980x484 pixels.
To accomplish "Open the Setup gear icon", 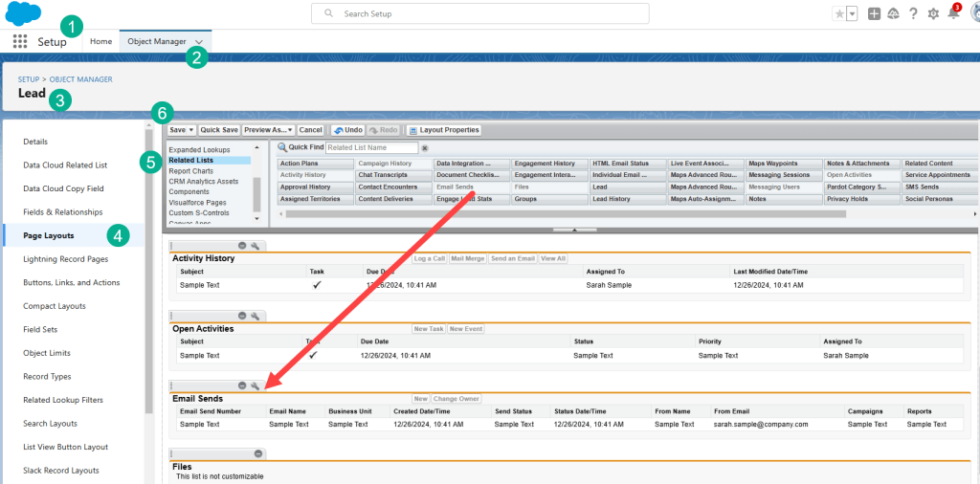I will click(933, 13).
